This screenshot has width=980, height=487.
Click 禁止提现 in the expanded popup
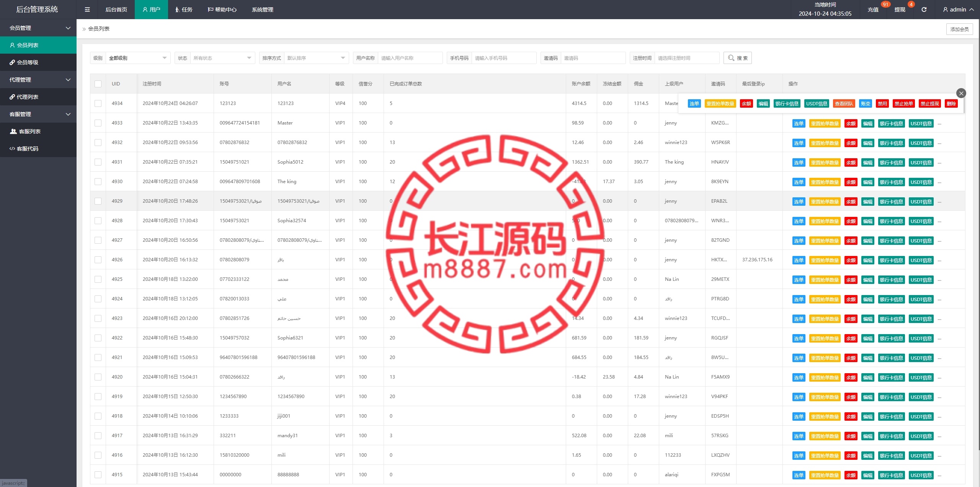tap(930, 103)
